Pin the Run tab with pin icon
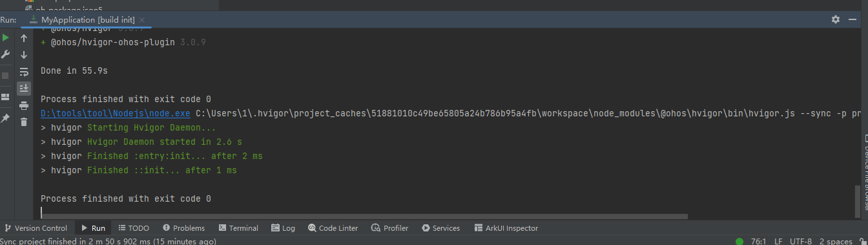The image size is (868, 245). [x=6, y=118]
